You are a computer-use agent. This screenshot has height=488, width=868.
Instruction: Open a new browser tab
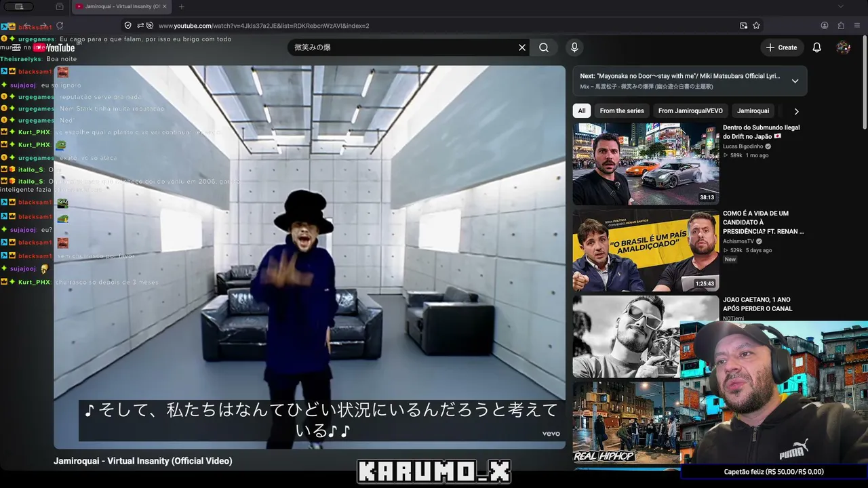click(181, 7)
